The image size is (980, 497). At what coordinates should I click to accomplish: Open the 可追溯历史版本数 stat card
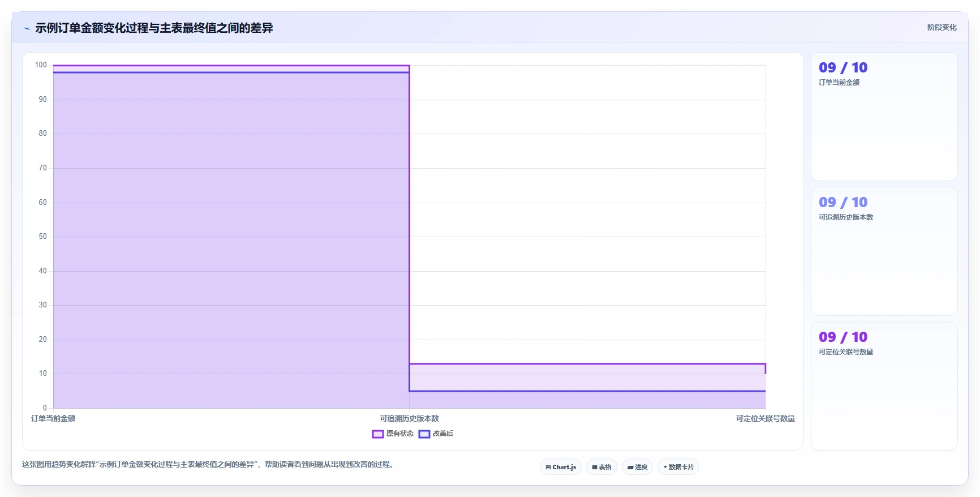[884, 251]
